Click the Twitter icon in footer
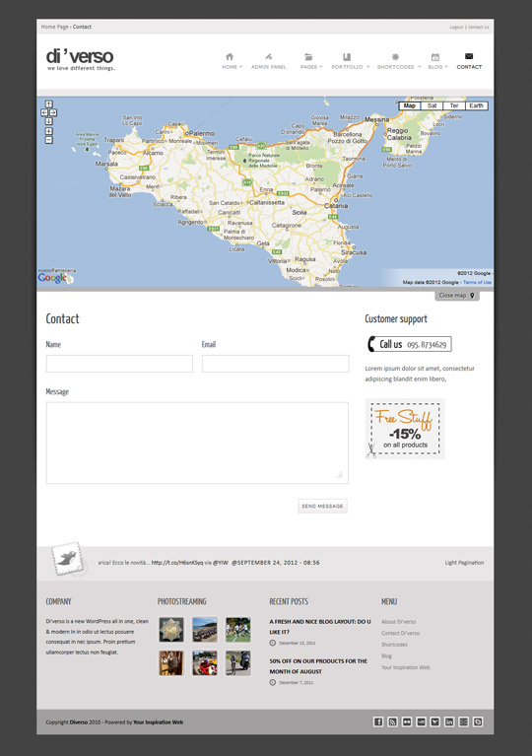The width and height of the screenshot is (532, 756). pos(435,722)
